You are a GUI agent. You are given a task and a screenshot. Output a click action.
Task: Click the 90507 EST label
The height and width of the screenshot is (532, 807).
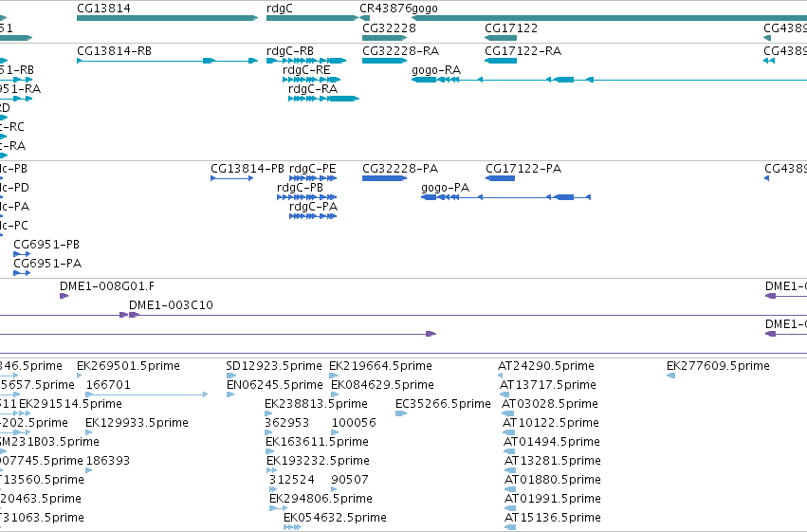350,480
